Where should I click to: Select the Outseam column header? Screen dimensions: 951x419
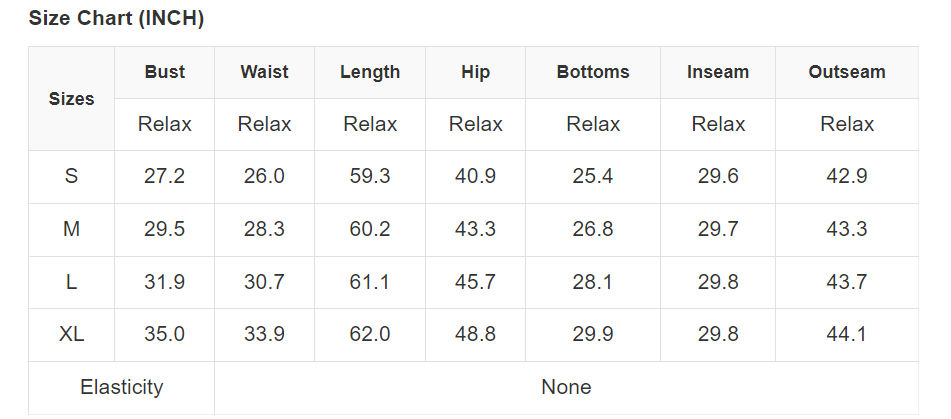tap(847, 72)
